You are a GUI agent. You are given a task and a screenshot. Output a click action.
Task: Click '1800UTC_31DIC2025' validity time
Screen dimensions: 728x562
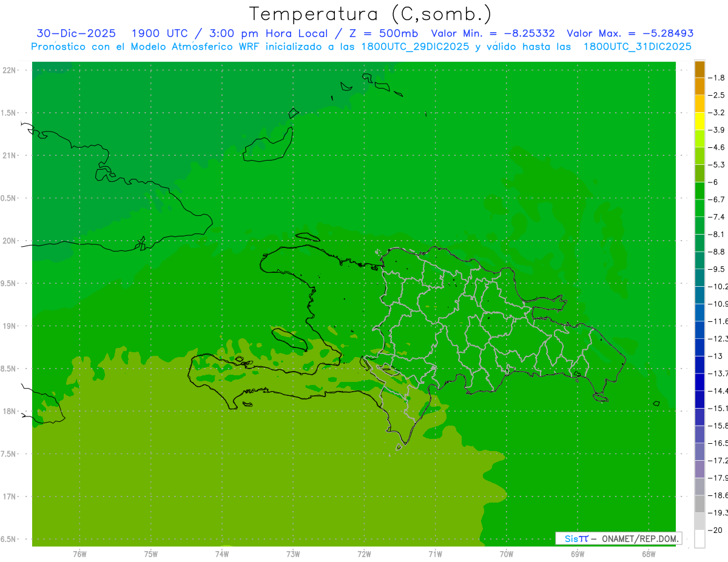[x=638, y=46]
